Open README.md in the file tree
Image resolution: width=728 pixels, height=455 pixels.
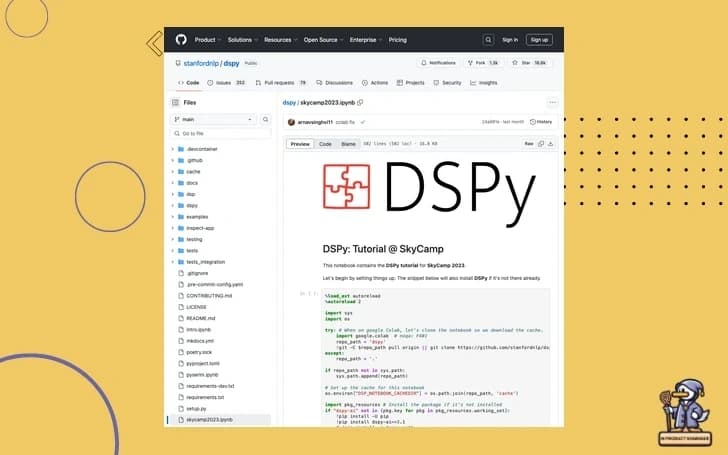pyautogui.click(x=201, y=318)
